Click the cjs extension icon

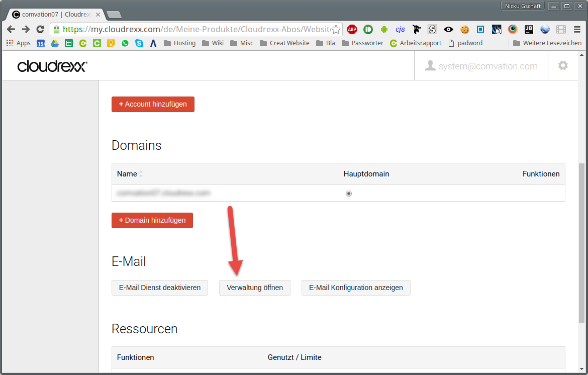tap(400, 29)
